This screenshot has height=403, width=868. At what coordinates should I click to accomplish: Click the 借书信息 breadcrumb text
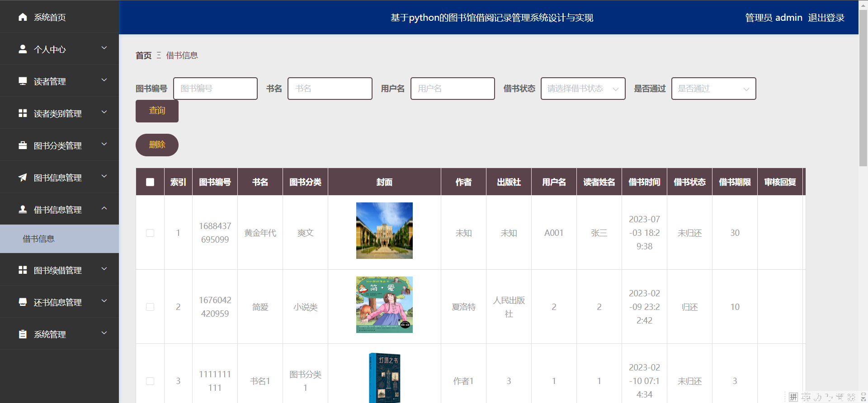[x=182, y=56]
